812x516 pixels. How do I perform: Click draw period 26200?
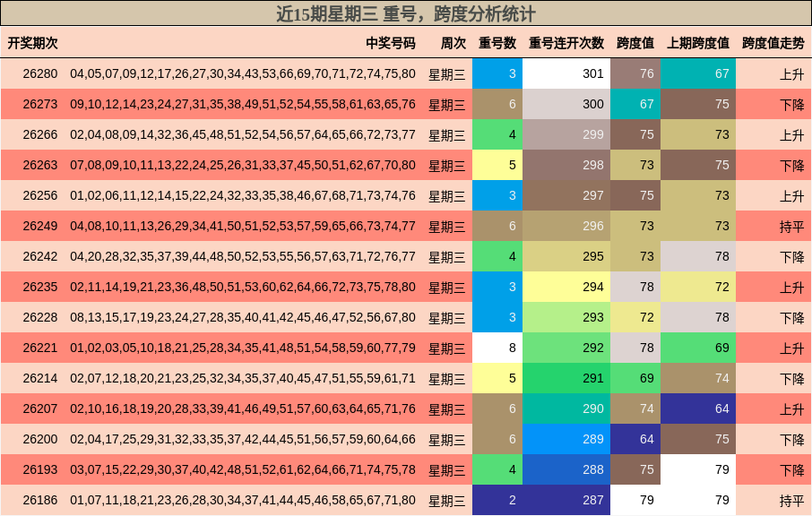click(39, 439)
